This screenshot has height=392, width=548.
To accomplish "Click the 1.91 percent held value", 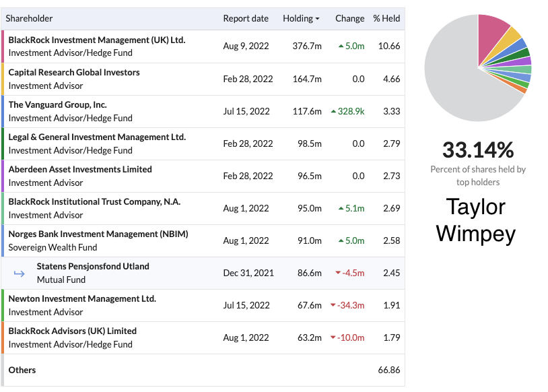I will click(x=391, y=305).
